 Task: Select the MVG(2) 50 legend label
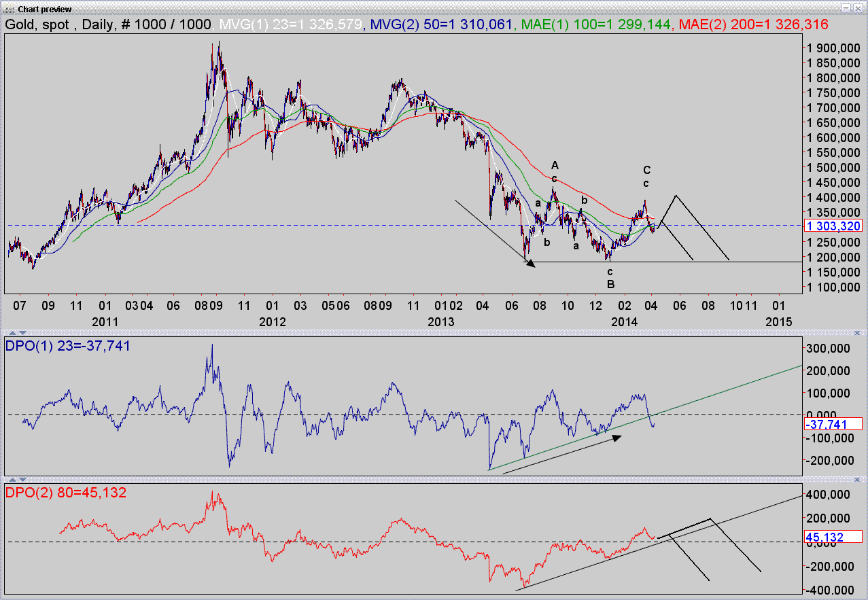pyautogui.click(x=440, y=24)
